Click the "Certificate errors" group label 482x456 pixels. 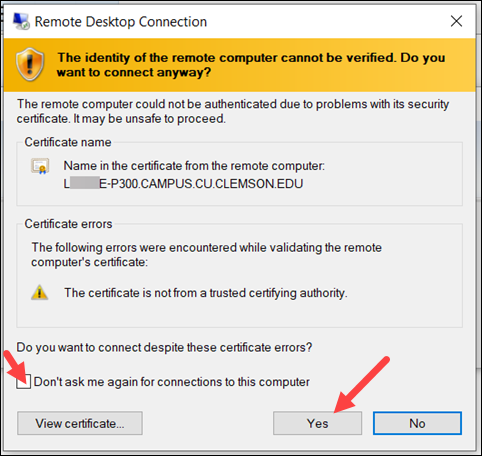click(x=68, y=224)
